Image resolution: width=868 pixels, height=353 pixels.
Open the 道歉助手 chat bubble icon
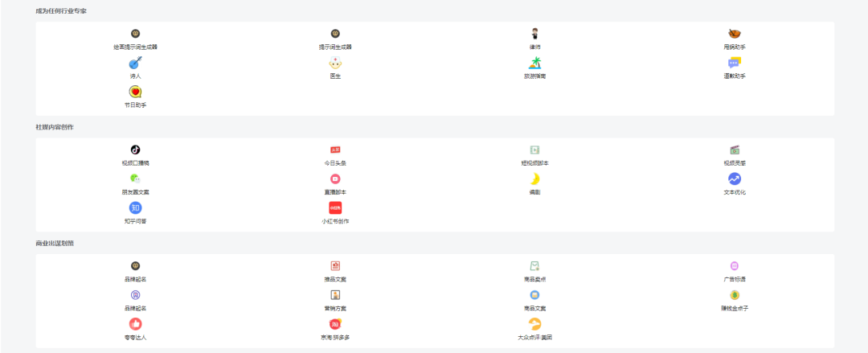tap(735, 63)
